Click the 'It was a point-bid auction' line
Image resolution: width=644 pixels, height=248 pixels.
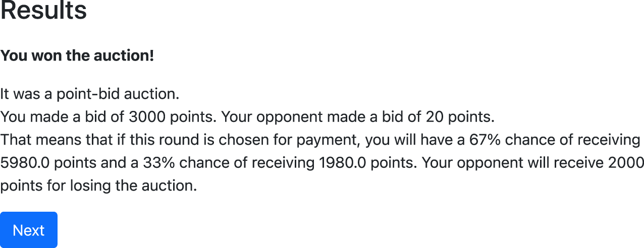pos(89,94)
